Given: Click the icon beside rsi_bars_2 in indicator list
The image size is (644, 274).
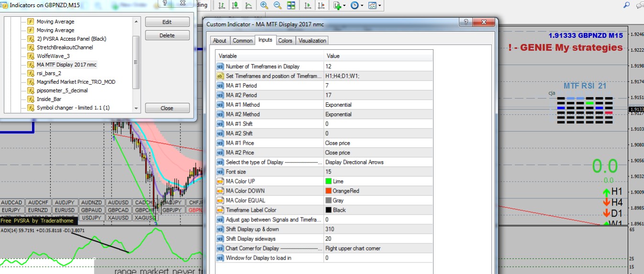Looking at the screenshot, I should (x=31, y=73).
